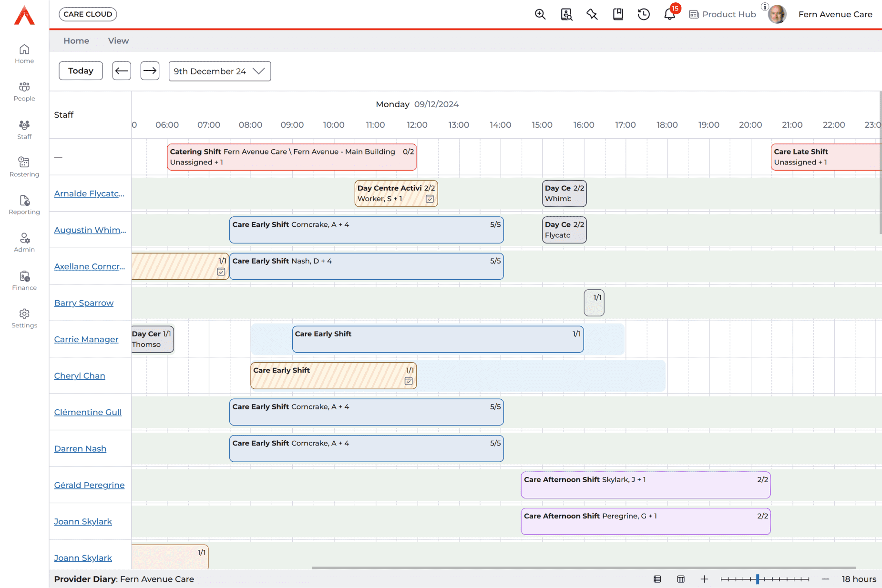Select the Home menu tab
Screen dimensions: 882x588
pyautogui.click(x=76, y=41)
